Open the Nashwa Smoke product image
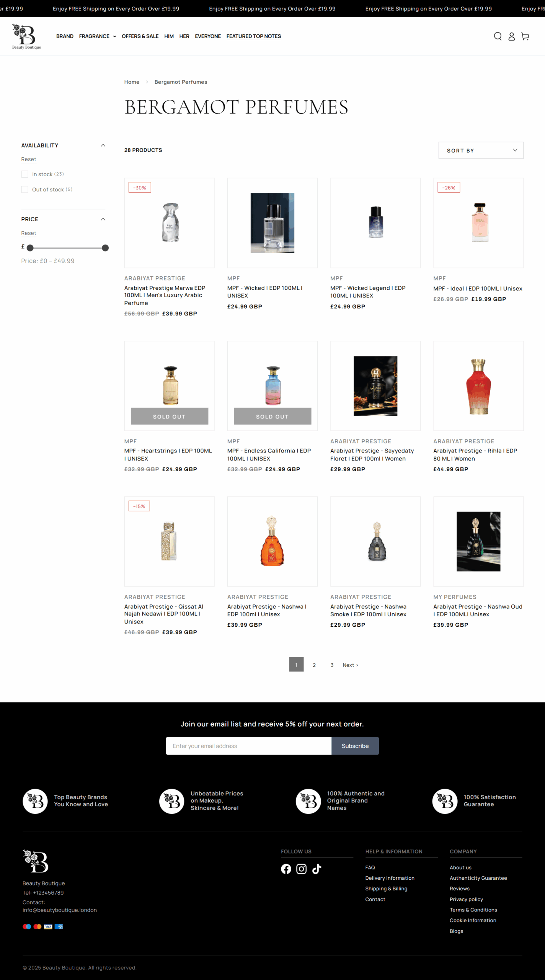Image resolution: width=545 pixels, height=980 pixels. 375,542
